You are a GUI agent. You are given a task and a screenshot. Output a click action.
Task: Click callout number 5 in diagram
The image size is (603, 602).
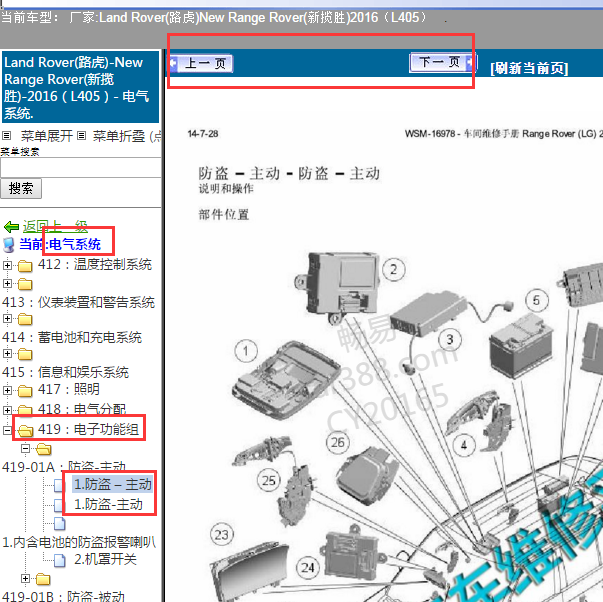[536, 300]
